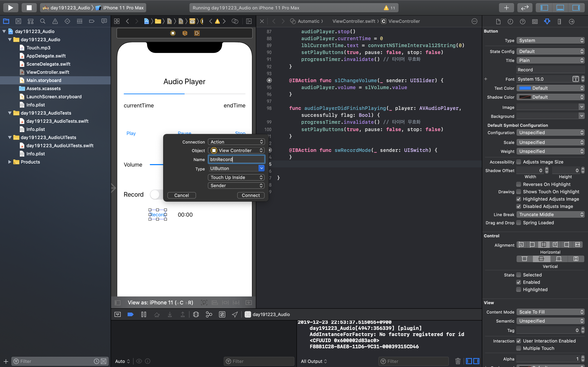Pause program execution in debug bar
Viewport: 588px width, 367px height.
(144, 314)
